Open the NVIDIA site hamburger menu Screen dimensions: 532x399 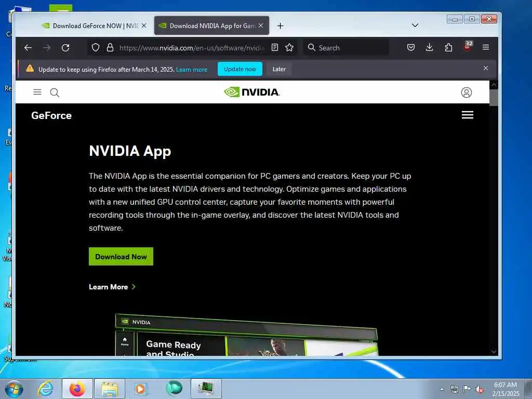[37, 92]
